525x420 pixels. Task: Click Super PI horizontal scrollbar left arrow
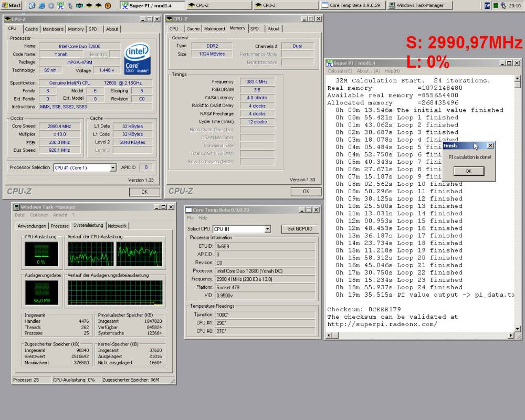coord(329,335)
